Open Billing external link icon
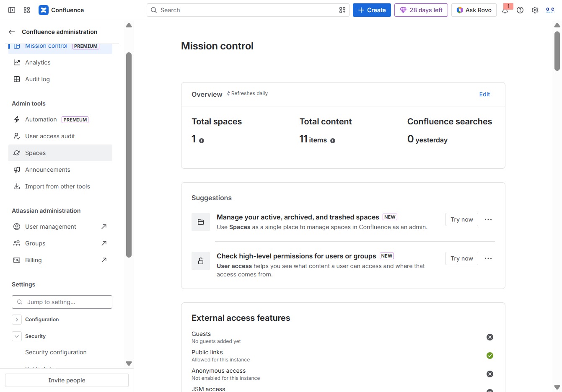 click(x=104, y=260)
